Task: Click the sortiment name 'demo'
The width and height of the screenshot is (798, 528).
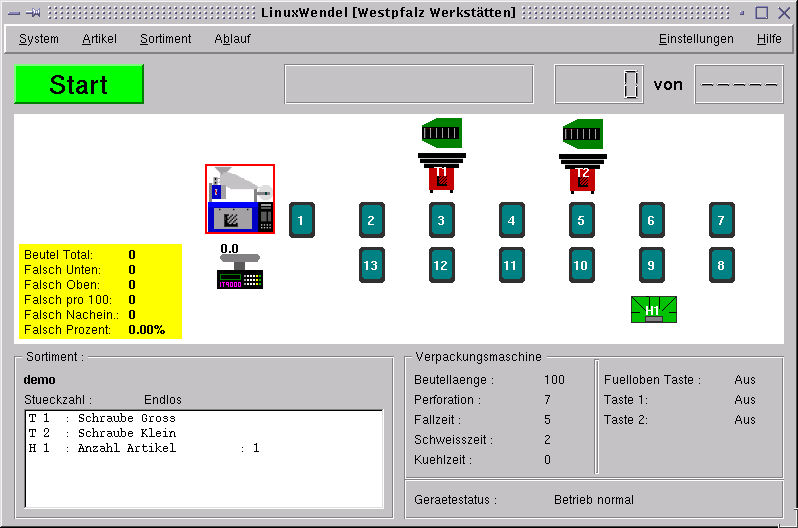Action: pos(39,380)
